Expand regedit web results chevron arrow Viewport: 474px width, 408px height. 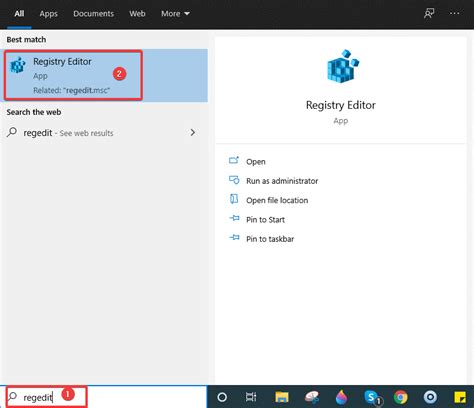193,133
